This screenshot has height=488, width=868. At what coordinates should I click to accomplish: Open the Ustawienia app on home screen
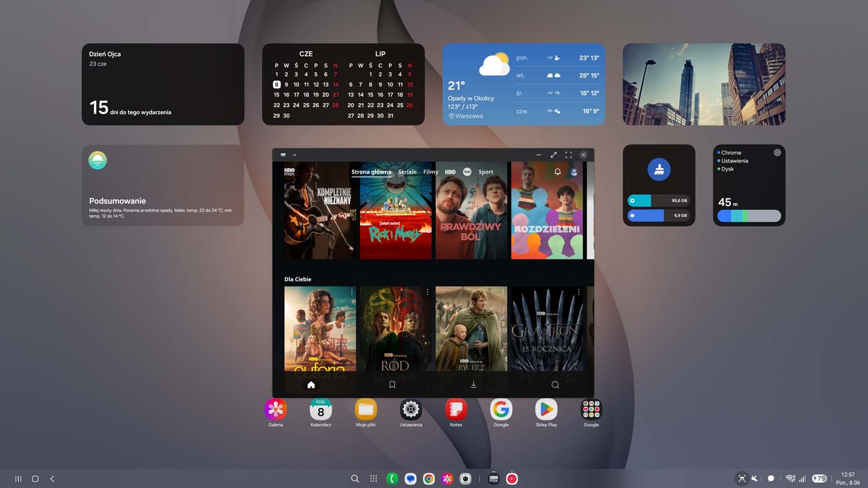pos(411,409)
